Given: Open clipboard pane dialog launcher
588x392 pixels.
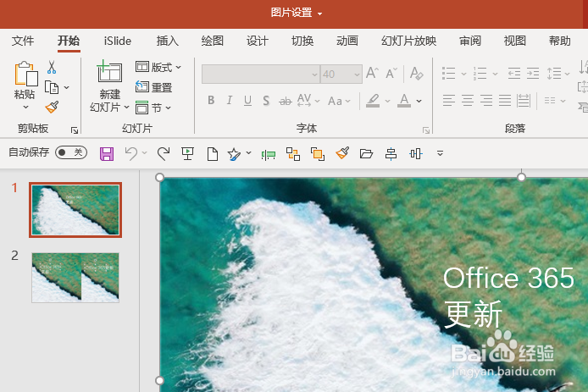Looking at the screenshot, I should tap(75, 130).
